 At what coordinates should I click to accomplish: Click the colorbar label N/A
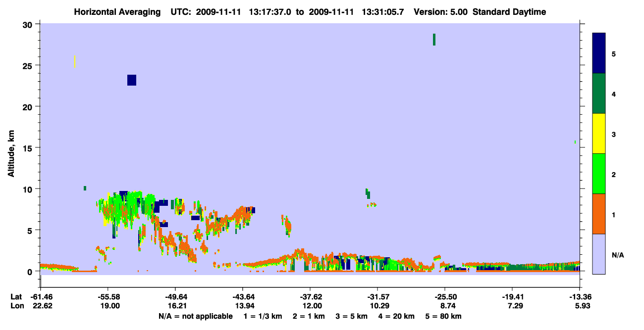coord(617,255)
